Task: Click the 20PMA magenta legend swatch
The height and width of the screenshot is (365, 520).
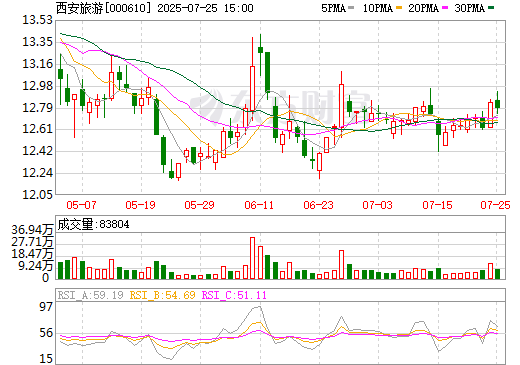Action: [x=445, y=8]
